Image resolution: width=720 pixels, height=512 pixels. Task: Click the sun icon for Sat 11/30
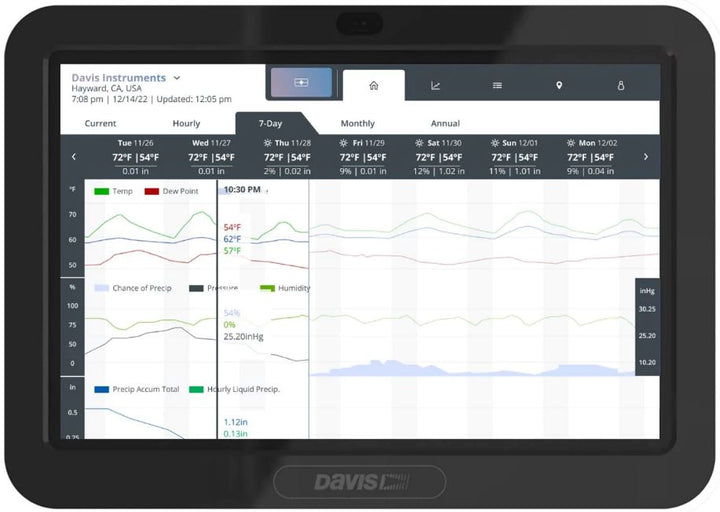click(419, 143)
